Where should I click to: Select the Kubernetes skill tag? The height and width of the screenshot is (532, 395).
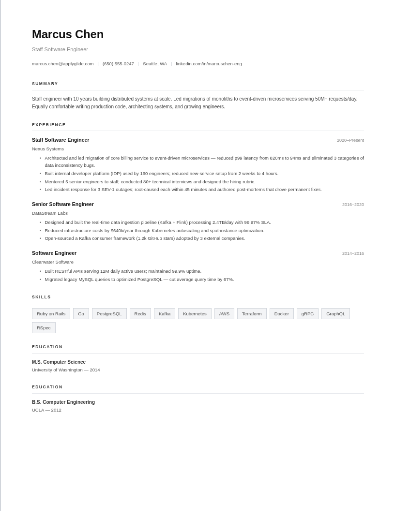coord(195,314)
